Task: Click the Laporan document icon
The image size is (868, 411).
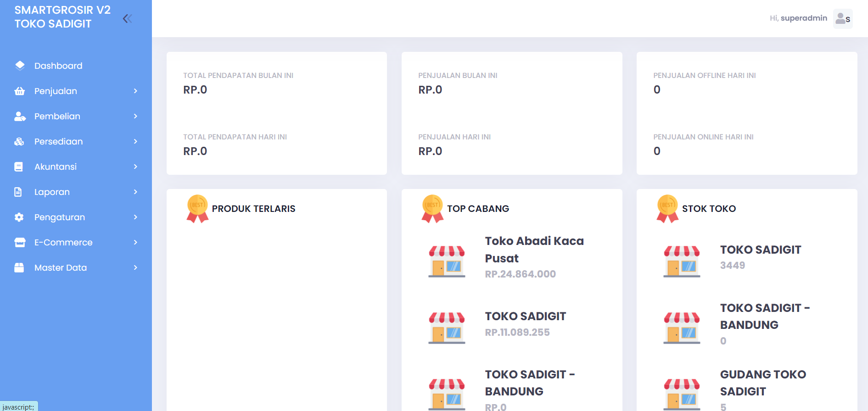Action: [x=18, y=192]
